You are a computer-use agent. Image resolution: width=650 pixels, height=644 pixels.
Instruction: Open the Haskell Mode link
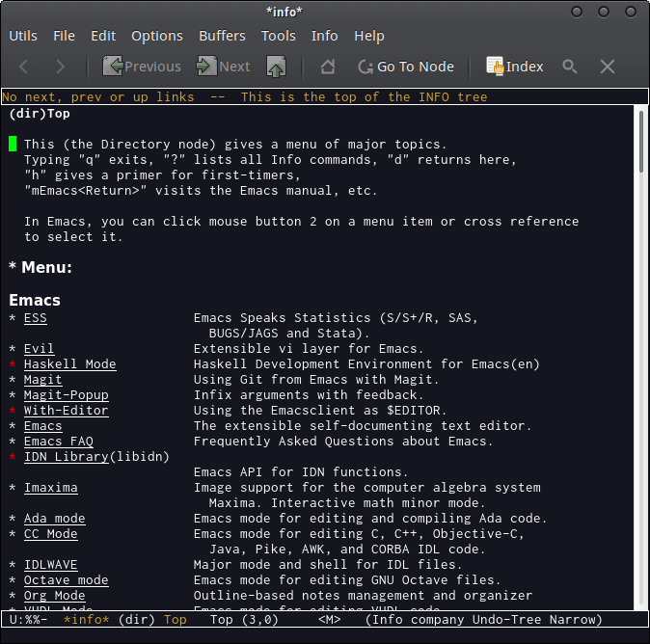pos(70,364)
